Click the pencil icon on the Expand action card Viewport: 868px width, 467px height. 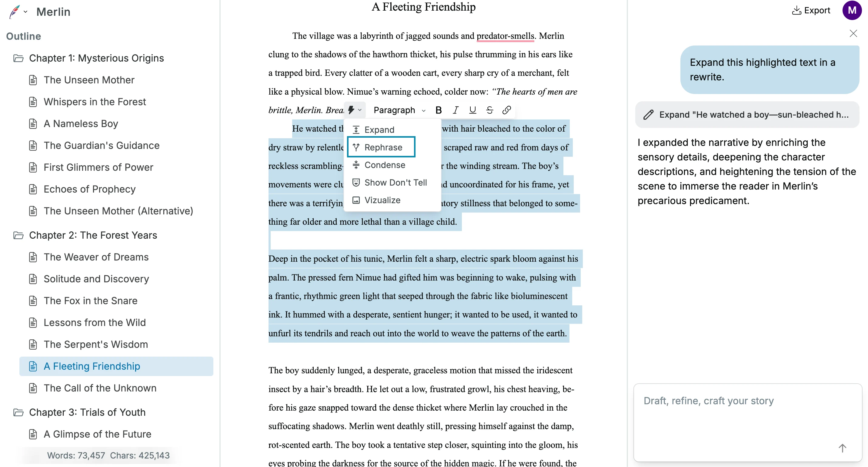[x=649, y=115]
